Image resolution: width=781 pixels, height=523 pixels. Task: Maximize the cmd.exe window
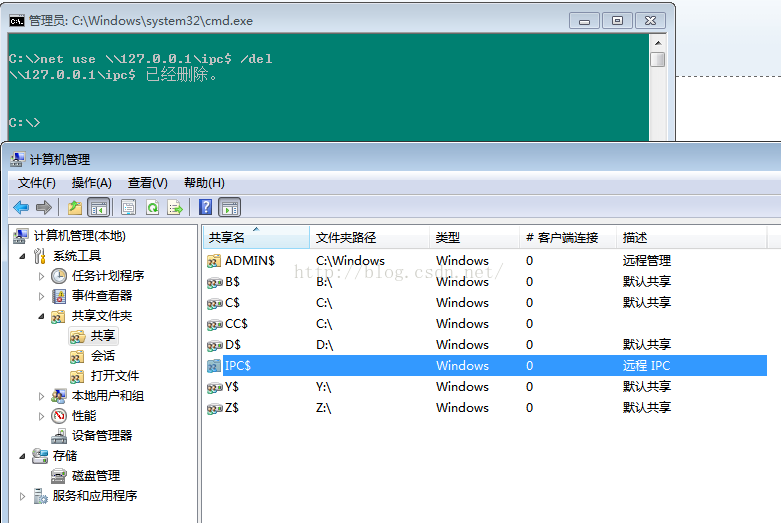pyautogui.click(x=617, y=21)
